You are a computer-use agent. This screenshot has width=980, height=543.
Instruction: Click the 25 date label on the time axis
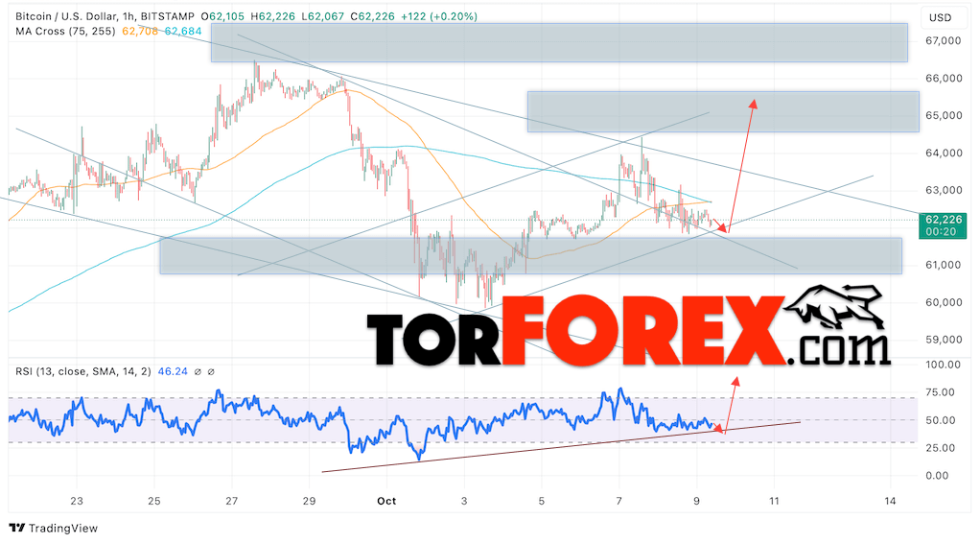pyautogui.click(x=154, y=501)
